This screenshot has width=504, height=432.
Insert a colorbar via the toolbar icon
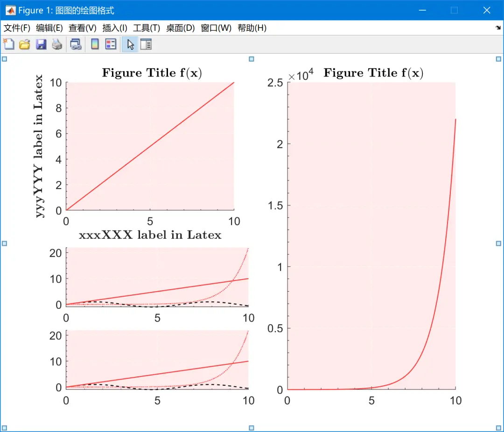(95, 44)
